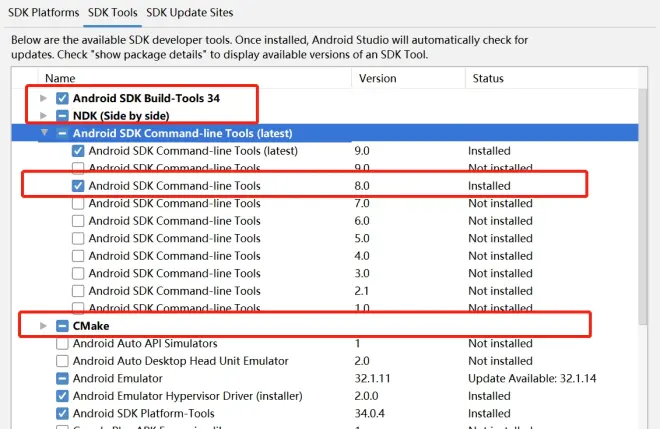The image size is (660, 429).
Task: Check Command-line Tools version 2.1 checkbox
Action: (x=78, y=291)
